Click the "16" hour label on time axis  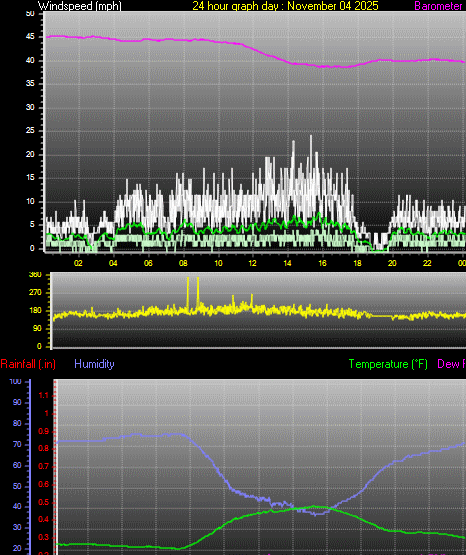[322, 263]
